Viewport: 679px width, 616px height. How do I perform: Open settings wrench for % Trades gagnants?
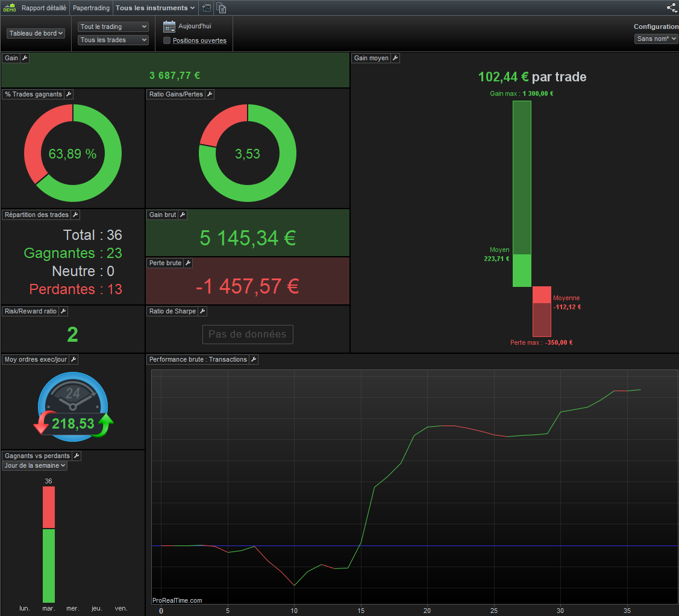point(69,94)
